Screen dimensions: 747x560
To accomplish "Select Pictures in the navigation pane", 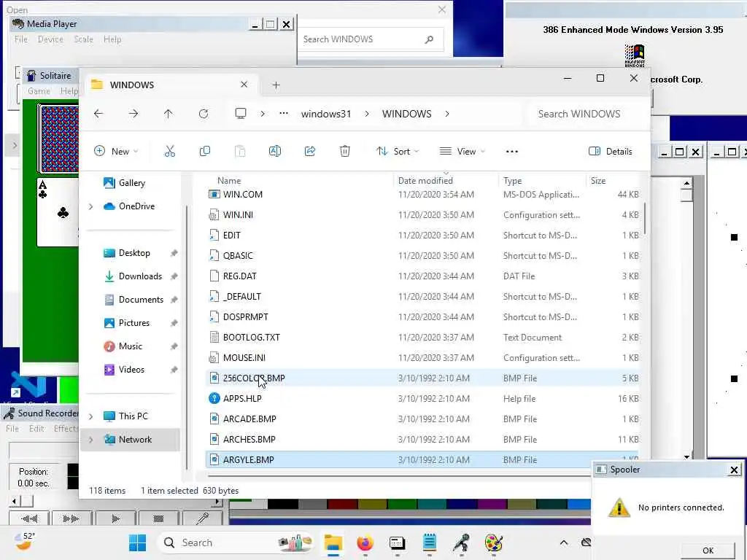I will tap(134, 323).
